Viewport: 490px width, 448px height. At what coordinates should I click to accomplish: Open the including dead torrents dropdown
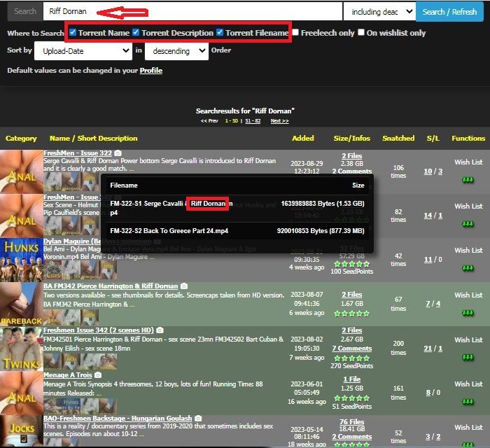[379, 11]
